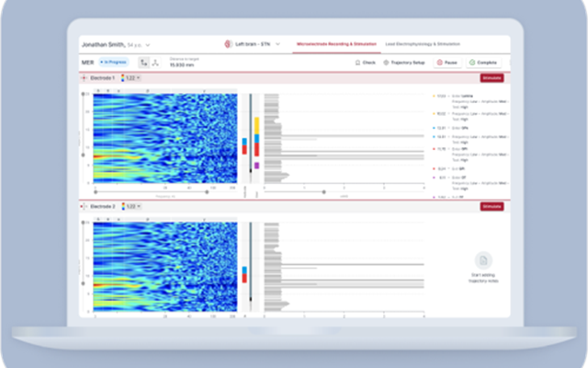Click Electrode 1 frequency slider left handle
Screen dimensions: 588x368
[96, 192]
